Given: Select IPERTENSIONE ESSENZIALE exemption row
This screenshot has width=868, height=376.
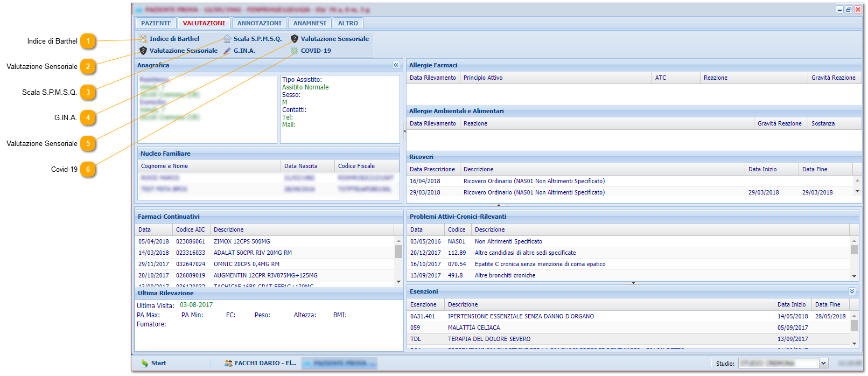Looking at the screenshot, I should [628, 316].
